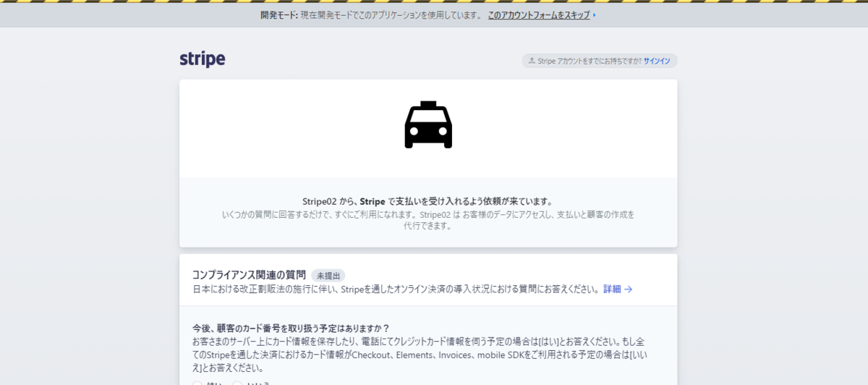
Task: Click the 未提出 status badge
Action: (328, 276)
